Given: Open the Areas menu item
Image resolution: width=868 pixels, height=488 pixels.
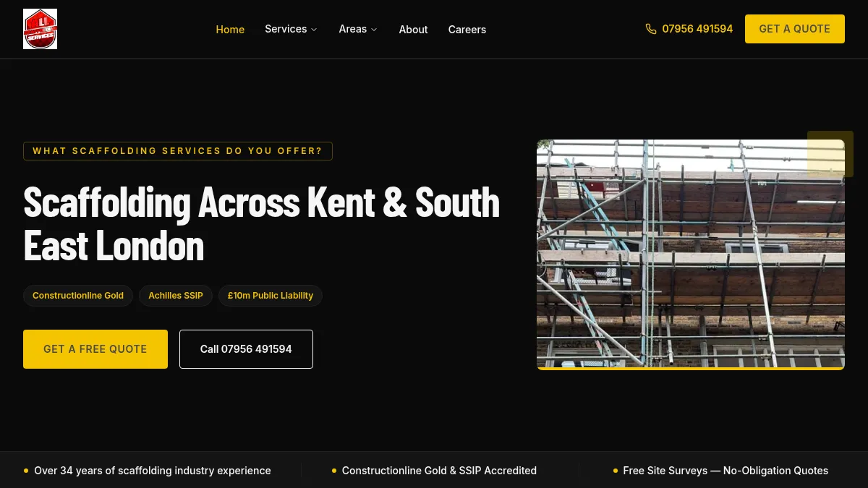Looking at the screenshot, I should (x=353, y=29).
